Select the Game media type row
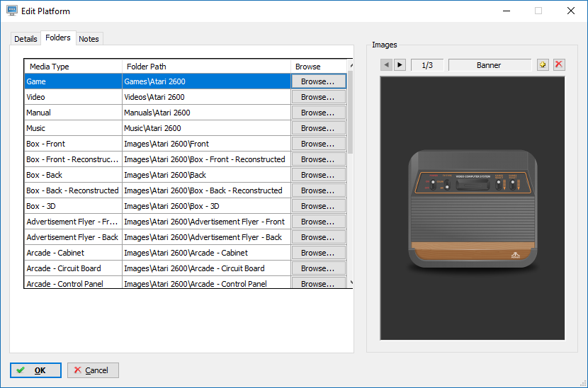This screenshot has height=388, width=588. pos(186,81)
